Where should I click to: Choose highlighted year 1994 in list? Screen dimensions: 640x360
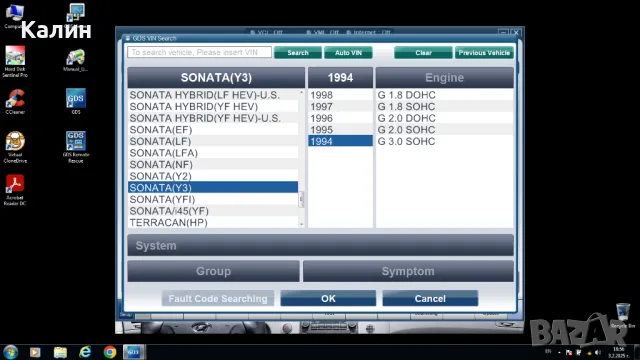coord(340,141)
